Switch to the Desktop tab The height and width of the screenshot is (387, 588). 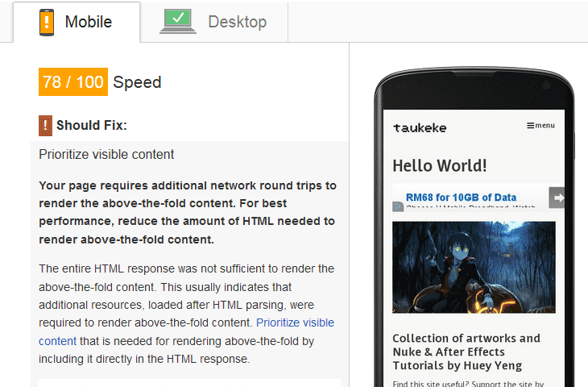(214, 22)
